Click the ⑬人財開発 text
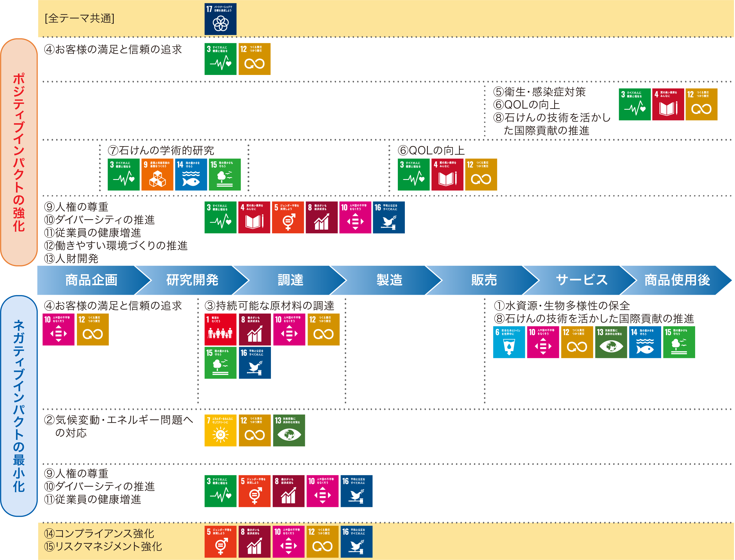735x560 pixels. point(71,259)
